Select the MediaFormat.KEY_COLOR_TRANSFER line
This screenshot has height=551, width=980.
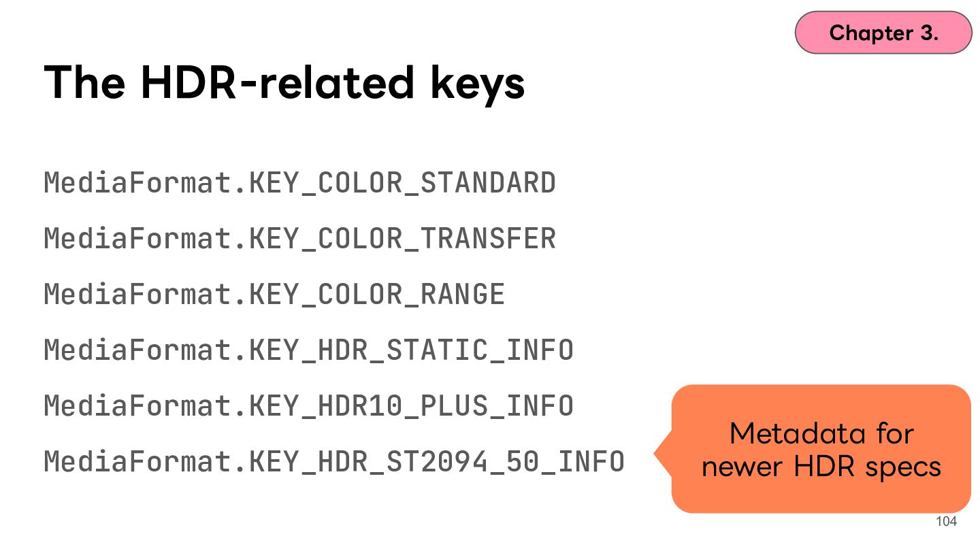pos(300,239)
